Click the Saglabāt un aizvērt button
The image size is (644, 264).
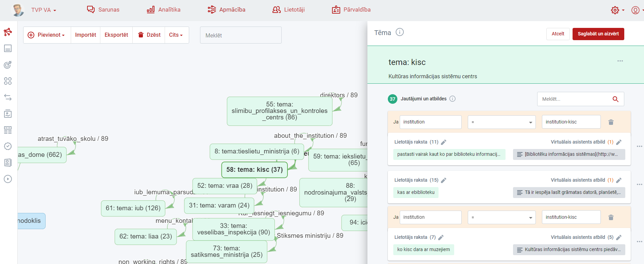[598, 34]
